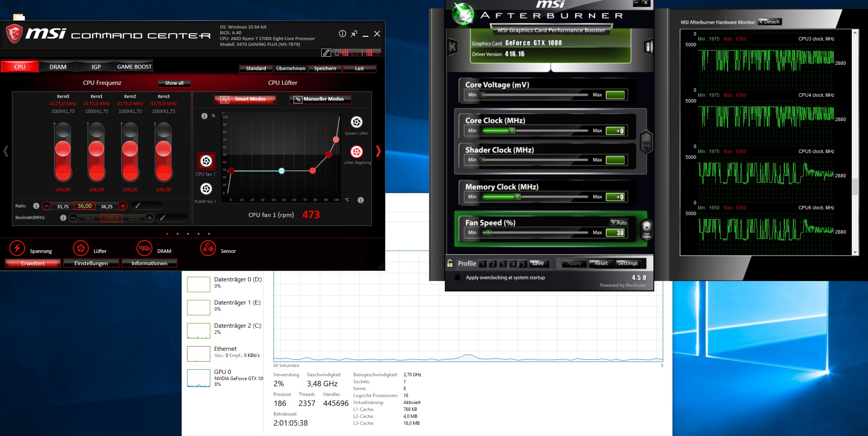This screenshot has width=868, height=436.
Task: Open the Einstellungen section
Action: (x=91, y=263)
